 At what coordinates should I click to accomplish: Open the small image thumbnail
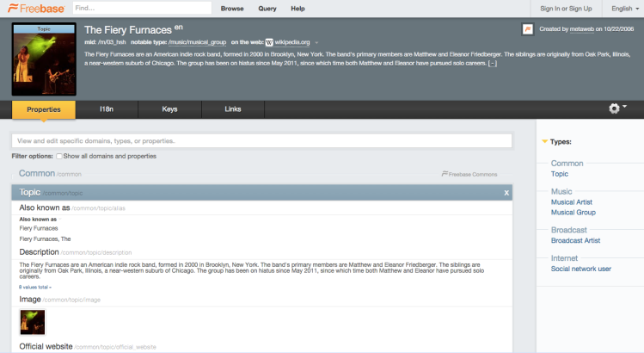[33, 322]
